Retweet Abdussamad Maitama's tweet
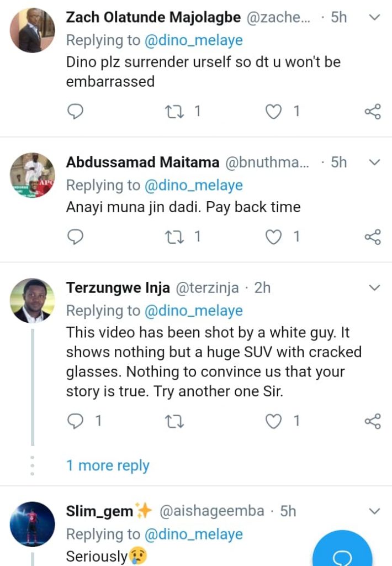Screen dimensions: 392x566 point(174,237)
